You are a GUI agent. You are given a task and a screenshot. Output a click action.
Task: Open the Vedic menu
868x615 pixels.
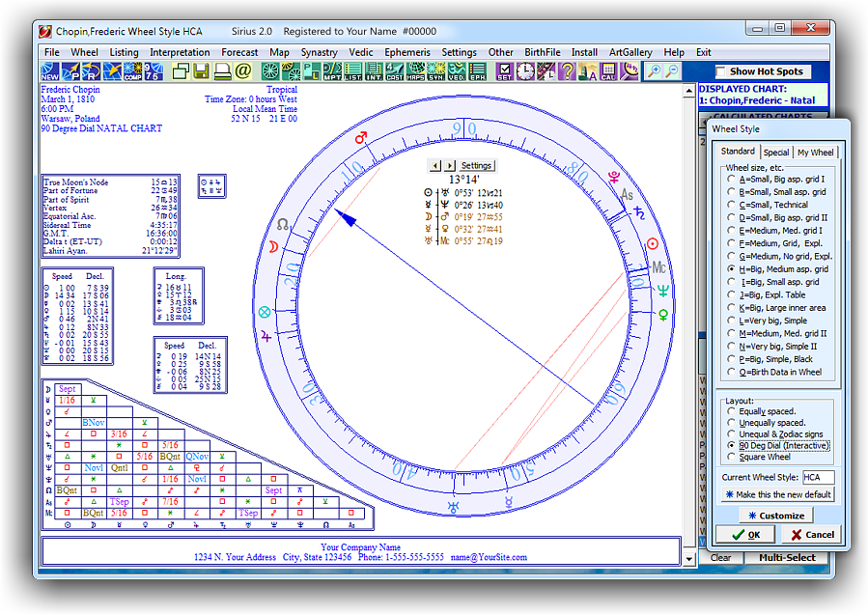pyautogui.click(x=361, y=52)
